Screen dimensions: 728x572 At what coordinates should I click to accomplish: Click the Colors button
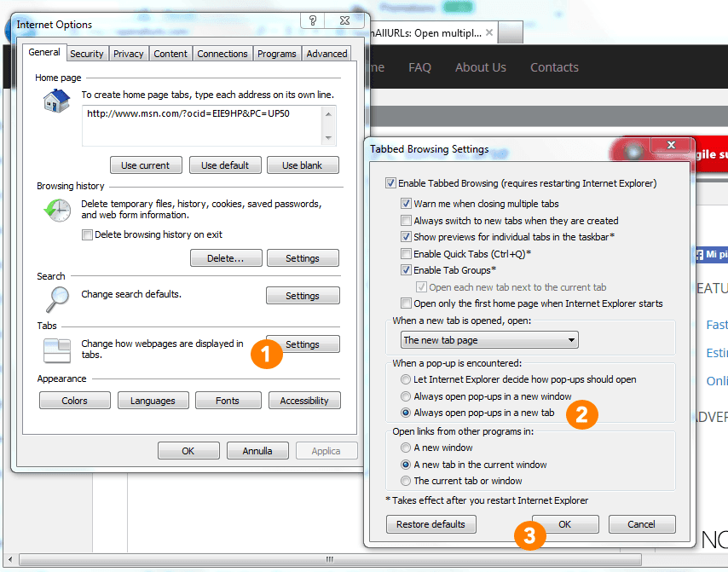click(x=75, y=400)
